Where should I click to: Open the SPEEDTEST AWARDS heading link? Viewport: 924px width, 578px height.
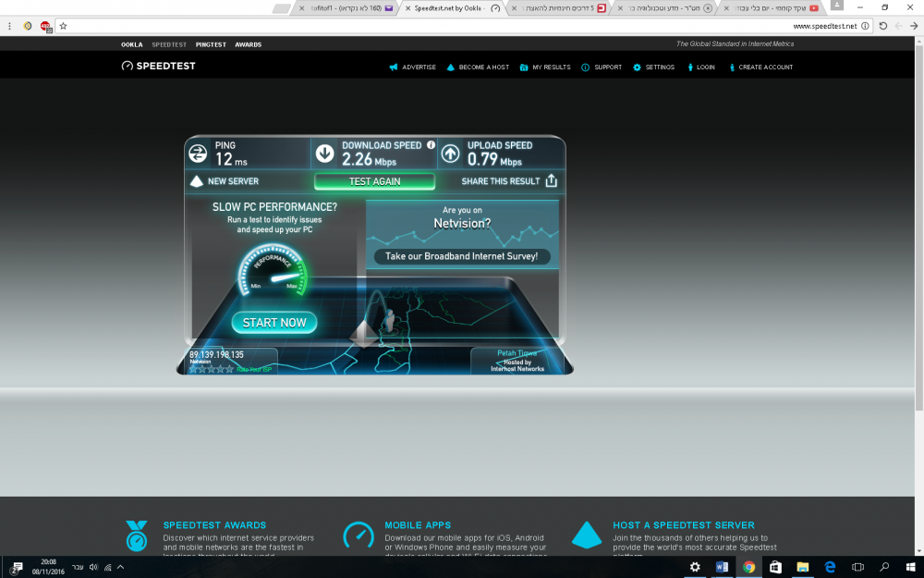(214, 525)
